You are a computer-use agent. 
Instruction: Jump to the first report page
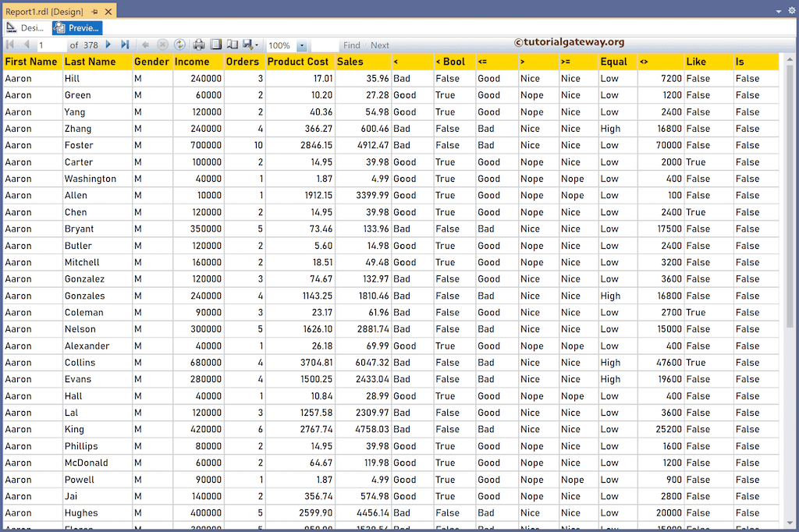coord(10,44)
